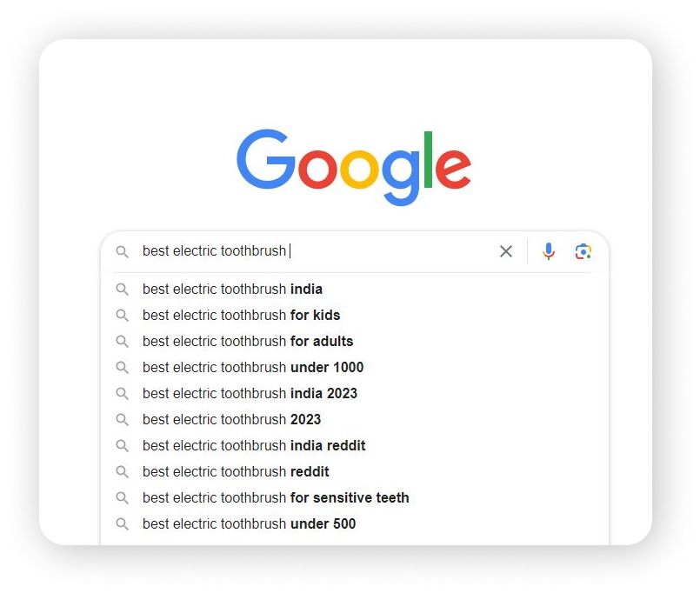Click the magnifier icon beside 'reddit' suggestion
This screenshot has height=593, width=700.
click(123, 471)
